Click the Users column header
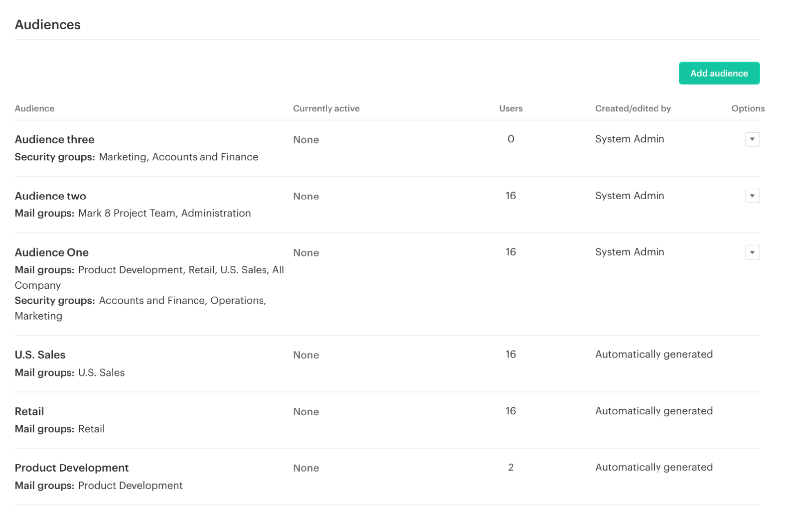The height and width of the screenshot is (532, 790). 510,108
